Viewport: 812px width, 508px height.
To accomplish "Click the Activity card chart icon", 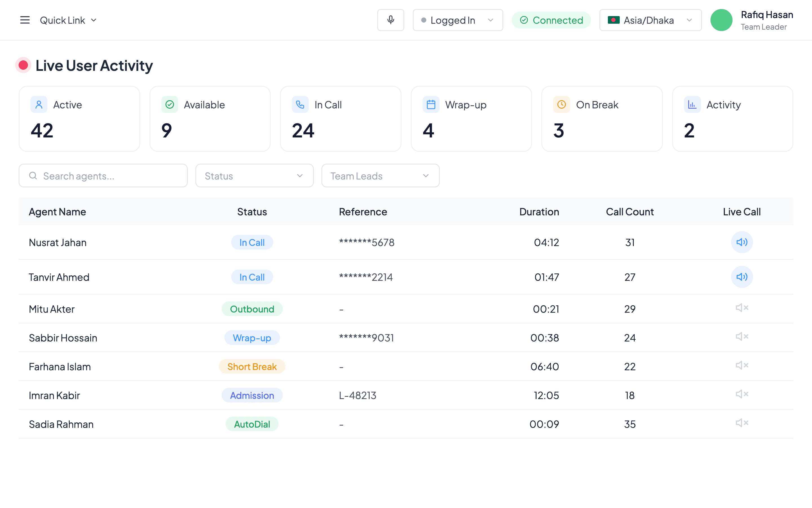I will (x=692, y=105).
